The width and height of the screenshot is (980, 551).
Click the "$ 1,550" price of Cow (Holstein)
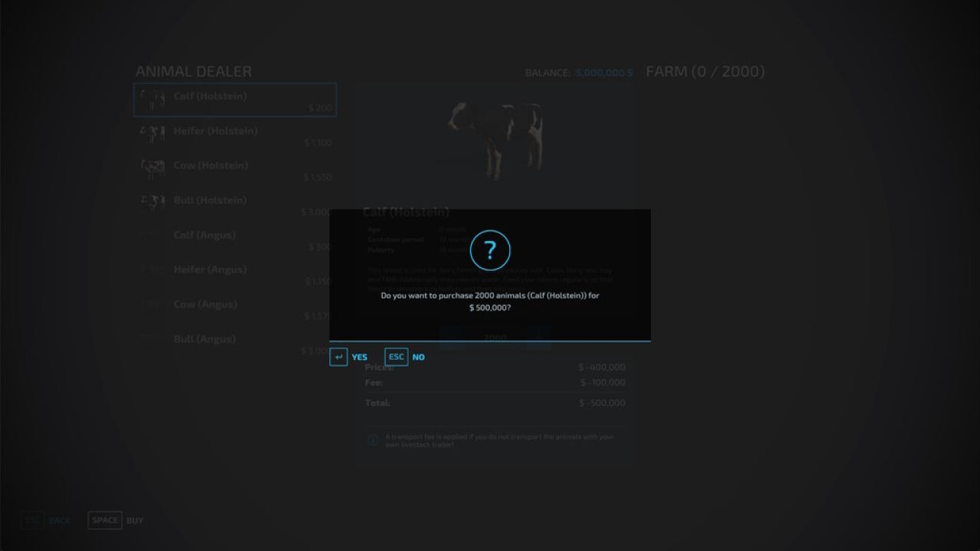point(318,178)
